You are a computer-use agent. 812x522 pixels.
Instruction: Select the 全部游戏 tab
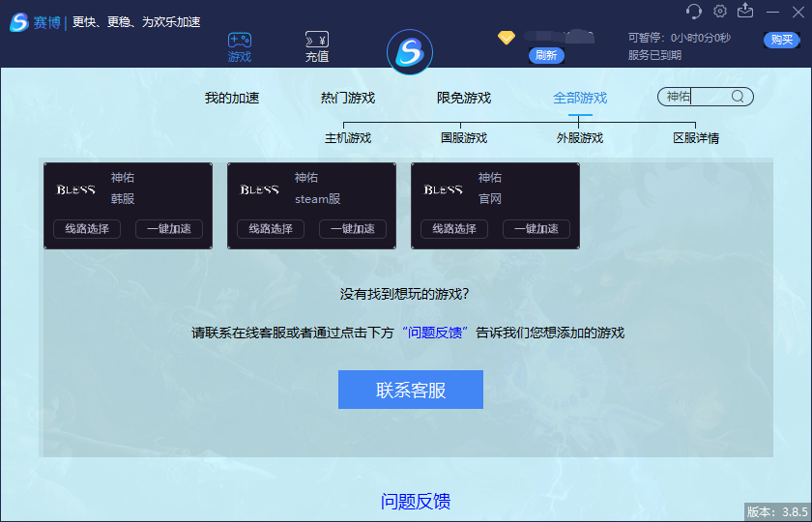point(579,98)
